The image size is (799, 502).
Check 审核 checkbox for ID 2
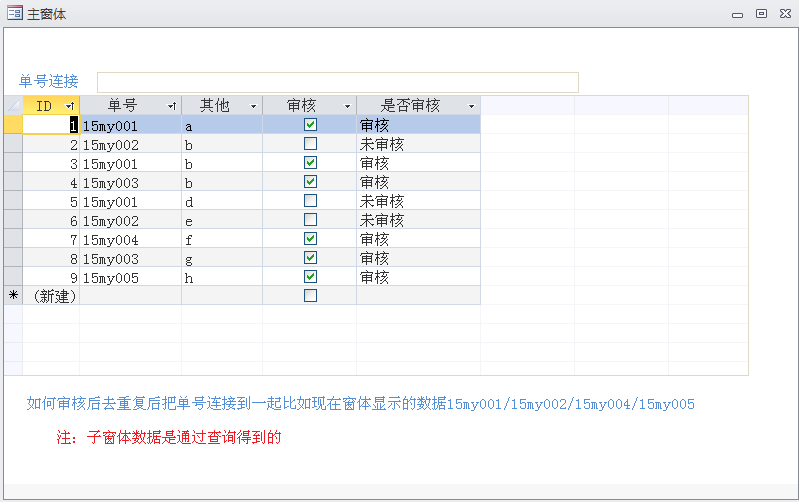(x=310, y=144)
